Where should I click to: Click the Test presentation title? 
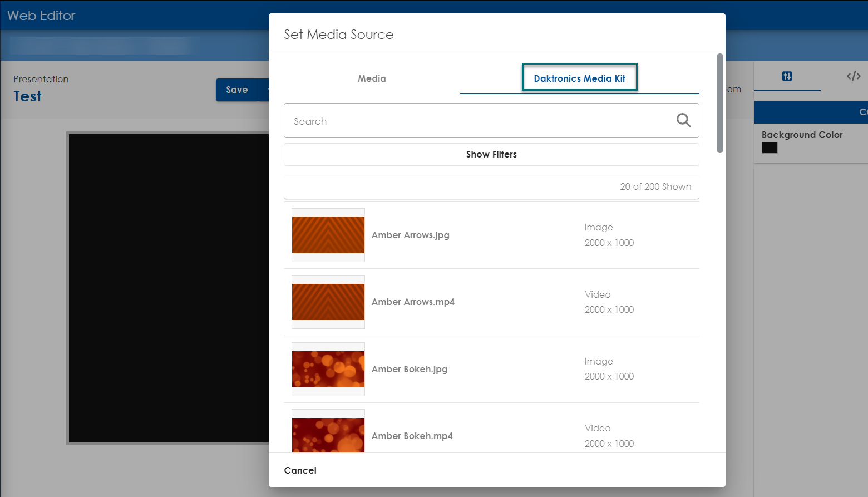[x=28, y=96]
